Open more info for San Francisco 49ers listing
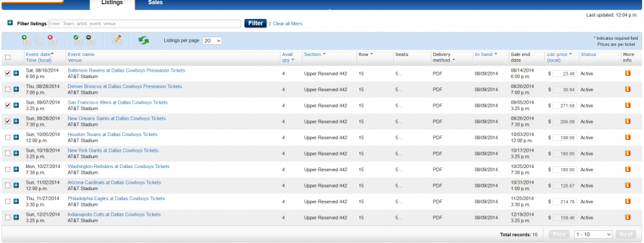This screenshot has width=644, height=243. click(628, 105)
